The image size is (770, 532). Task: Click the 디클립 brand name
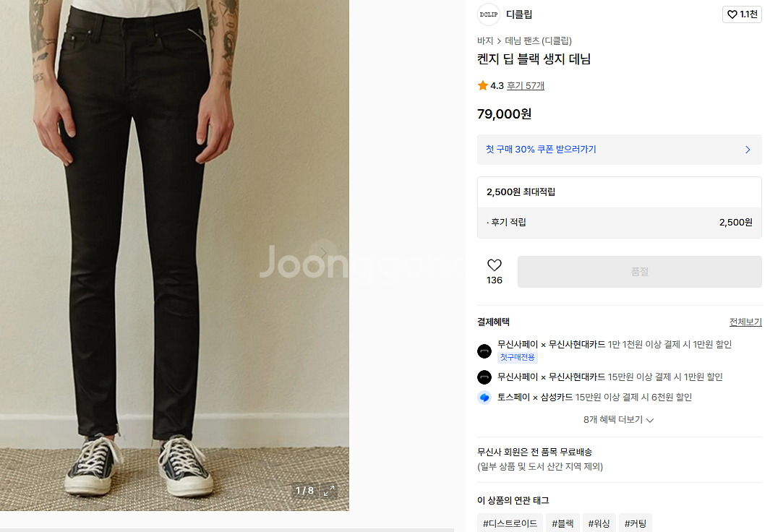(519, 14)
